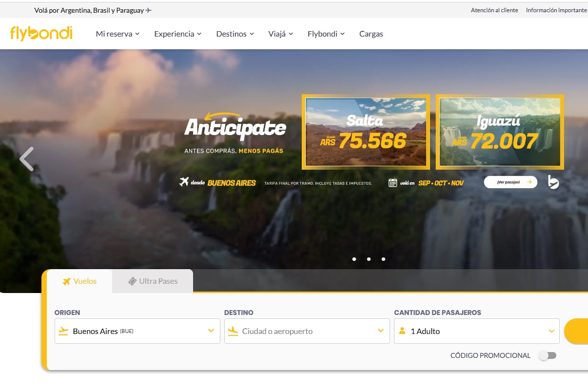Screen dimensions: 588x392
Task: Open the Destino city dropdown arrow
Action: [x=381, y=331]
